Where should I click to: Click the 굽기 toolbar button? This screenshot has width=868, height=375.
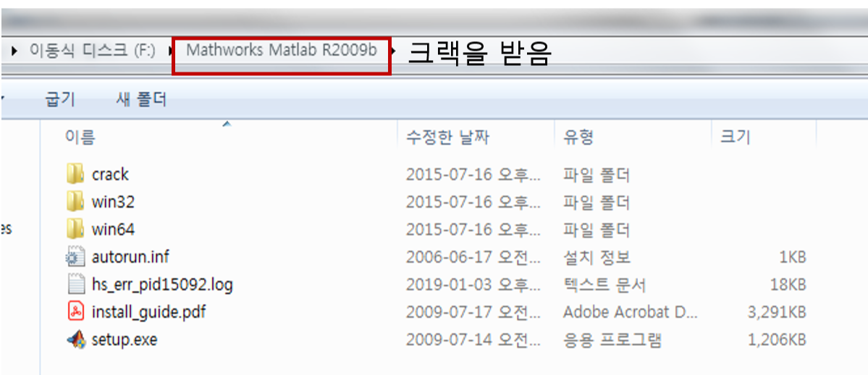(60, 100)
